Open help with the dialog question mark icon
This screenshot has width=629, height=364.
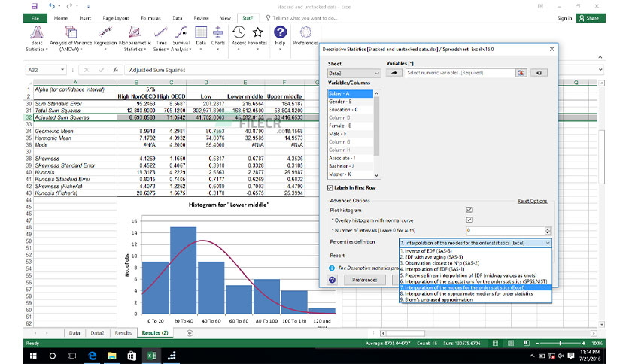click(x=332, y=280)
